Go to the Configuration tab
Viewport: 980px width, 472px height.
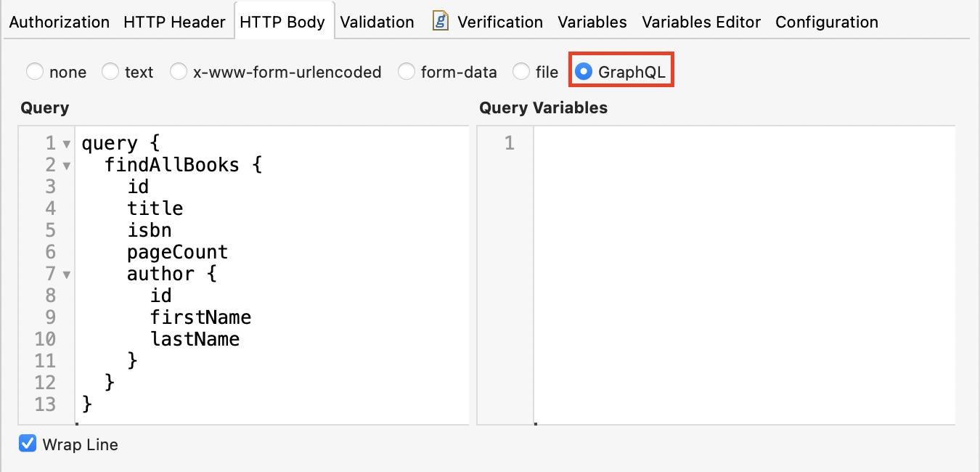pyautogui.click(x=827, y=23)
